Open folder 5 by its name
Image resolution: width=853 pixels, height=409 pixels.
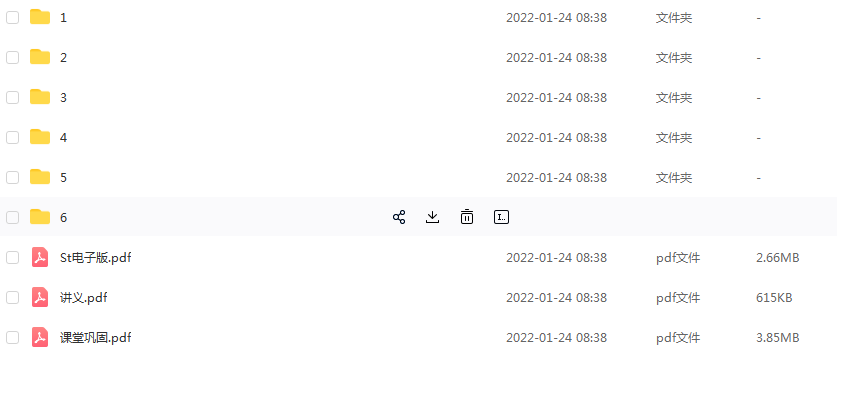(64, 177)
